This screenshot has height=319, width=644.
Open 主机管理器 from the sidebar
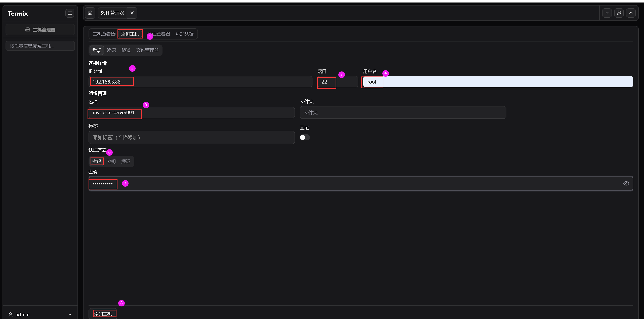point(40,30)
